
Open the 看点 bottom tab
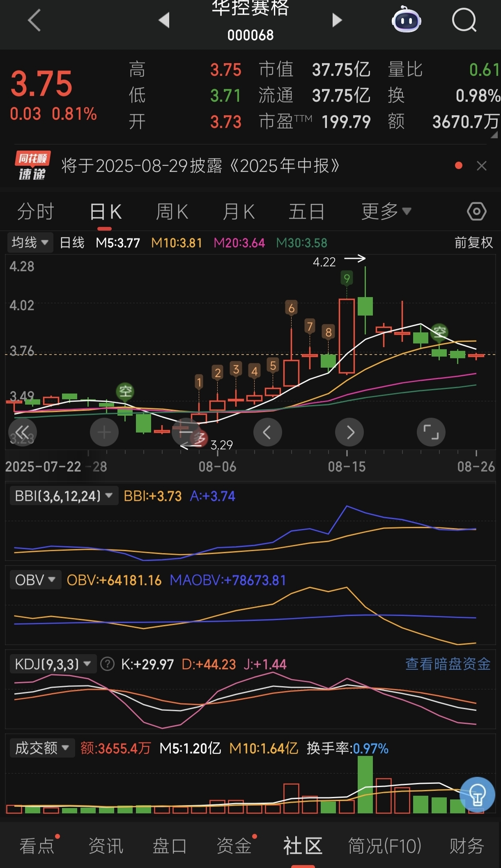tap(37, 846)
